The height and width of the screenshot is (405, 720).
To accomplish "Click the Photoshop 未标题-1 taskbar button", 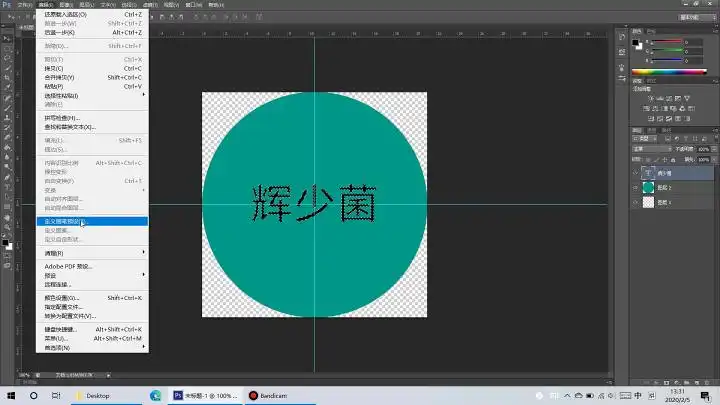I will 205,395.
